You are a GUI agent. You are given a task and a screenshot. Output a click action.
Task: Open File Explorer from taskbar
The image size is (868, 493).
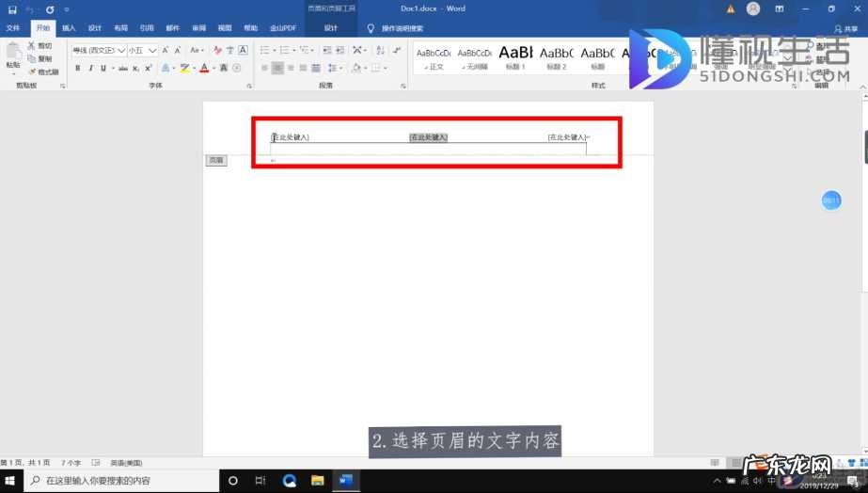[x=317, y=481]
